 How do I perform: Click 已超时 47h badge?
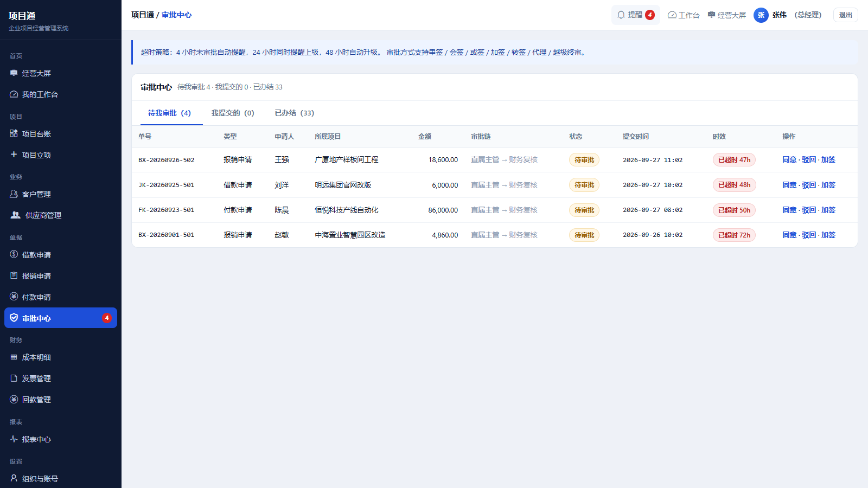coord(734,160)
